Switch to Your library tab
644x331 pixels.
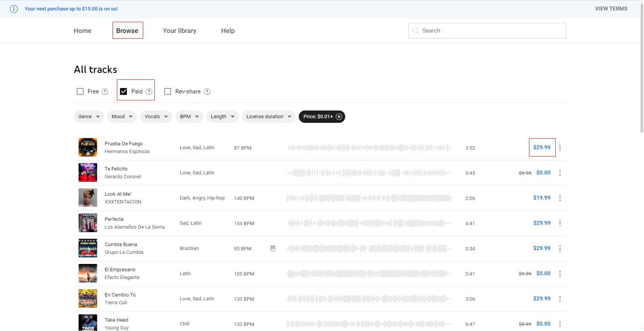180,31
